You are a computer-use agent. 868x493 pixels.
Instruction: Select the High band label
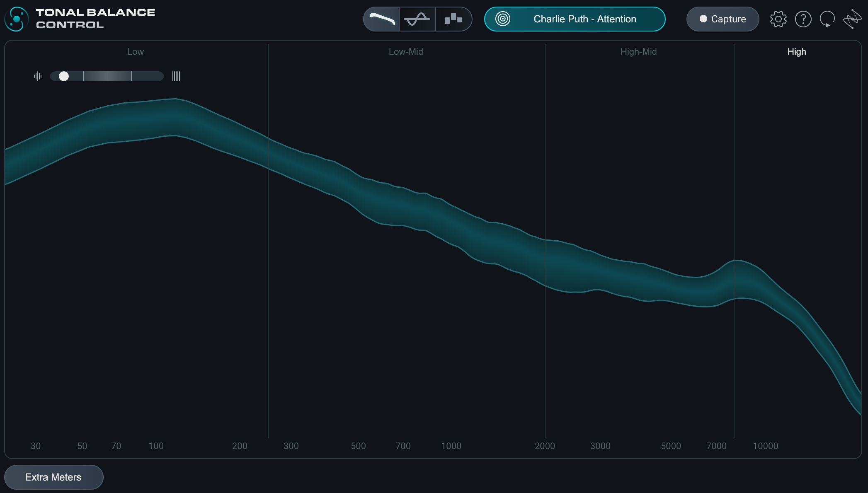click(x=796, y=52)
